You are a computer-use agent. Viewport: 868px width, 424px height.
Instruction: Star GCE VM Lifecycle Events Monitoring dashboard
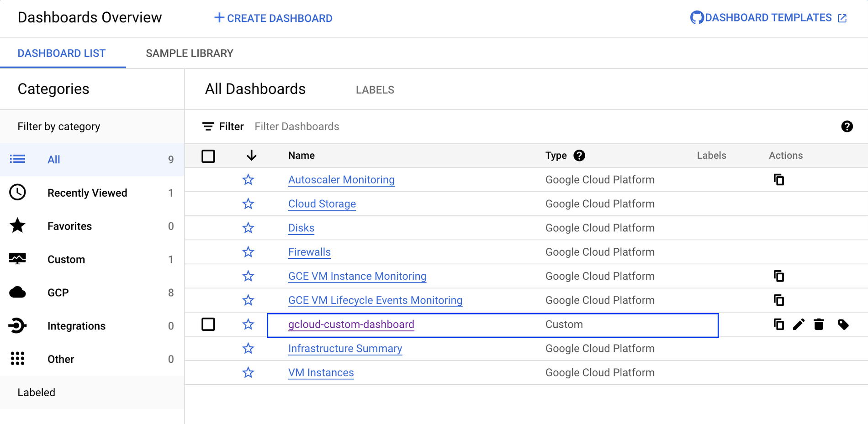click(x=248, y=300)
